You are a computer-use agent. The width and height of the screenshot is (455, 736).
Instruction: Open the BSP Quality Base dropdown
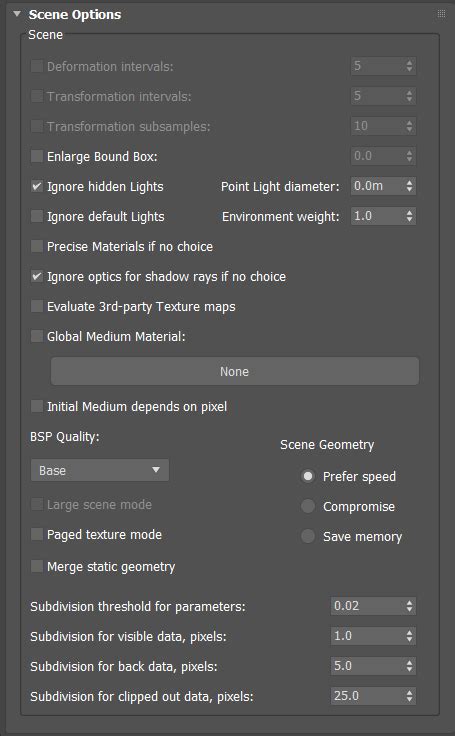tap(100, 470)
